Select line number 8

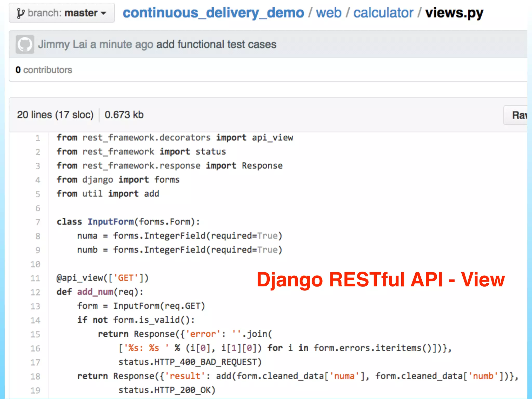38,236
